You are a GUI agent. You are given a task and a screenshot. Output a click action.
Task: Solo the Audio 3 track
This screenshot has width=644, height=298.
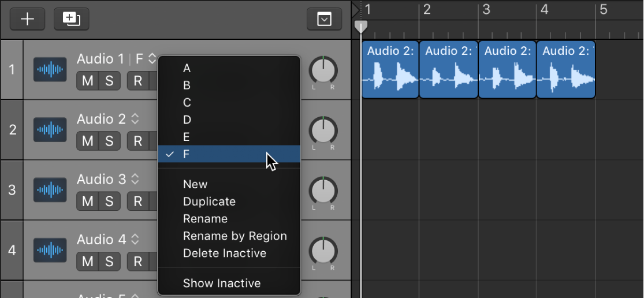[109, 201]
